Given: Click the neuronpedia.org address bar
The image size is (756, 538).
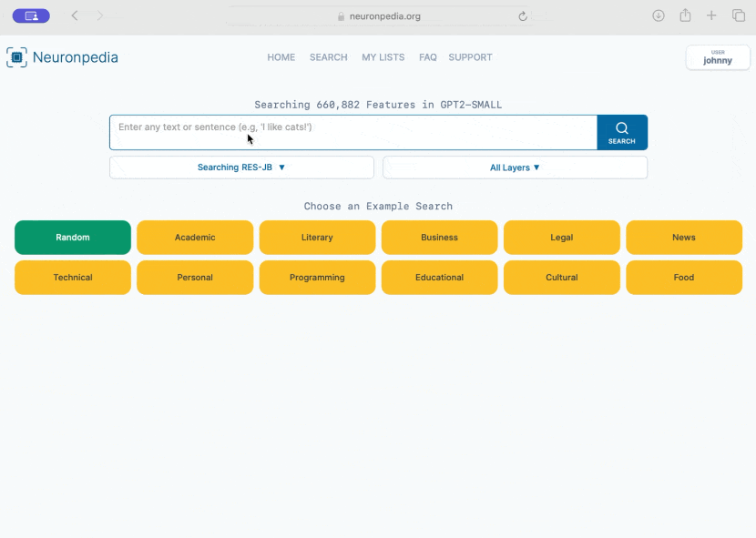Looking at the screenshot, I should click(x=379, y=16).
